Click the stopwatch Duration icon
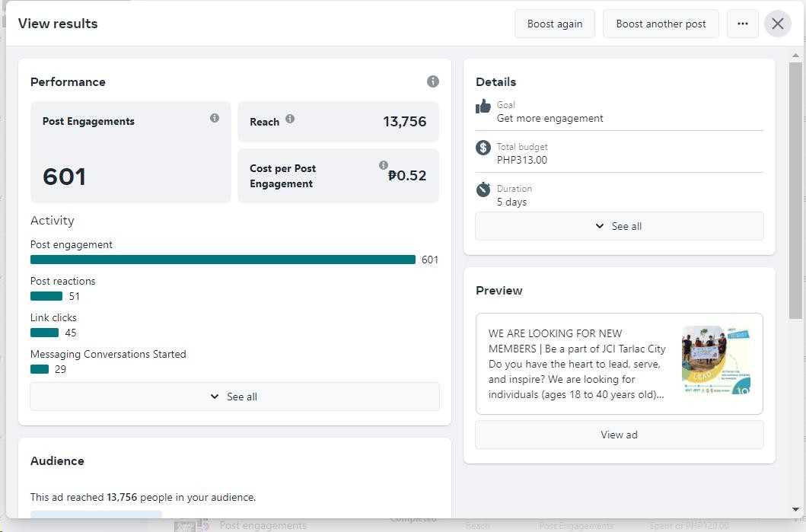 coord(483,190)
